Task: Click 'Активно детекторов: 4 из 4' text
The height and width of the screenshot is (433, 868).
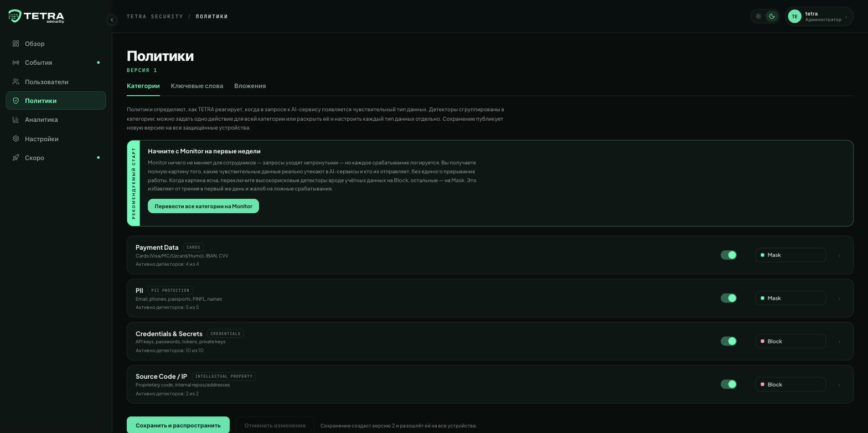Action: pos(167,264)
